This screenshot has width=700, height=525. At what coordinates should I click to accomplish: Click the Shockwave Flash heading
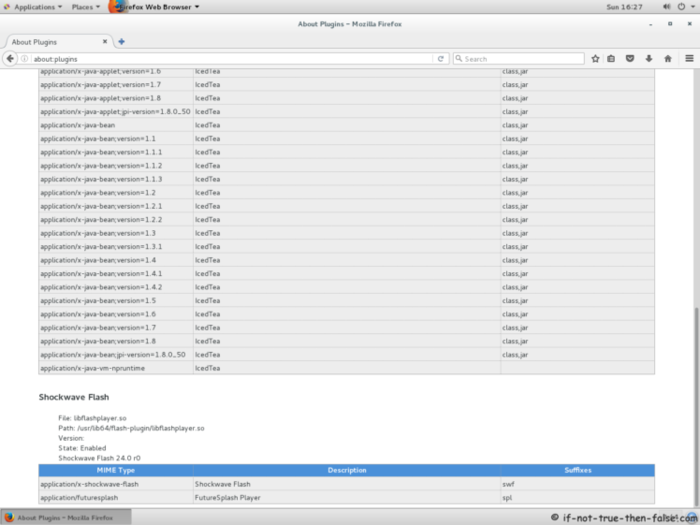[74, 397]
